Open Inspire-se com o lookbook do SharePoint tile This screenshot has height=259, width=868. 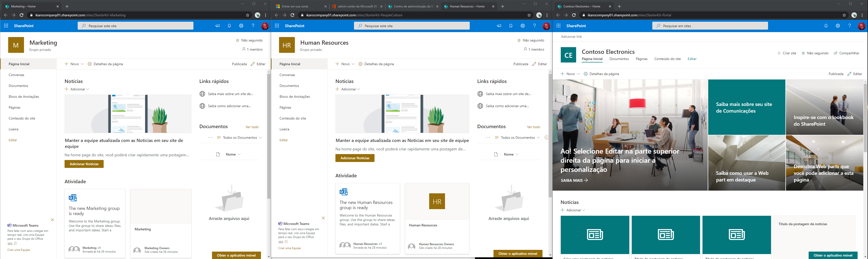click(x=824, y=107)
